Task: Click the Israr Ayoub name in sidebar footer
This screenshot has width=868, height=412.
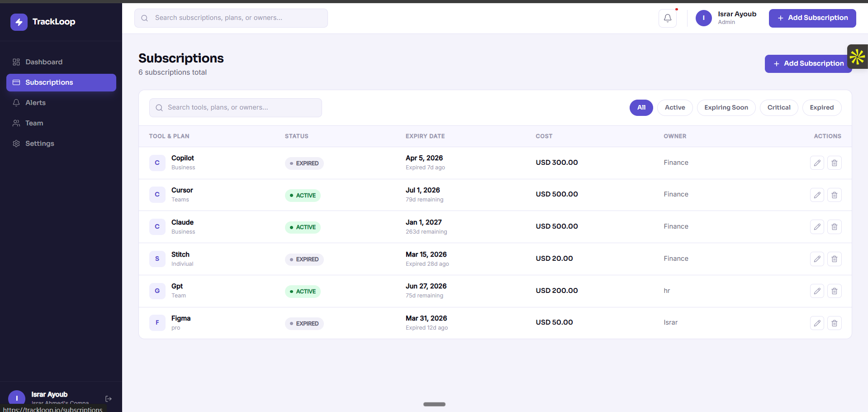Action: click(49, 394)
